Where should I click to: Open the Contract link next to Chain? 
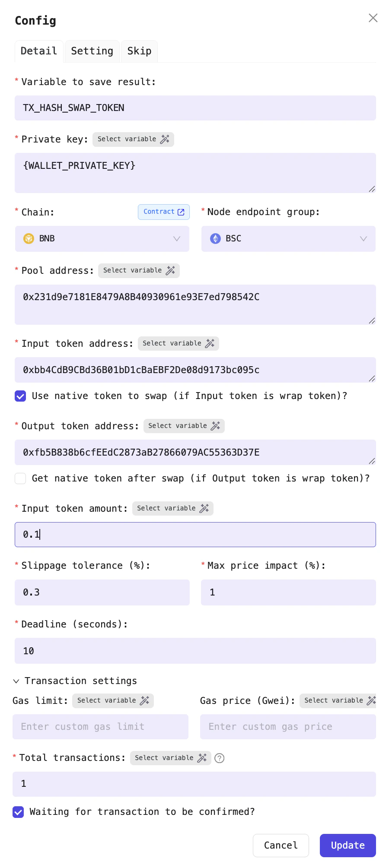tap(163, 212)
